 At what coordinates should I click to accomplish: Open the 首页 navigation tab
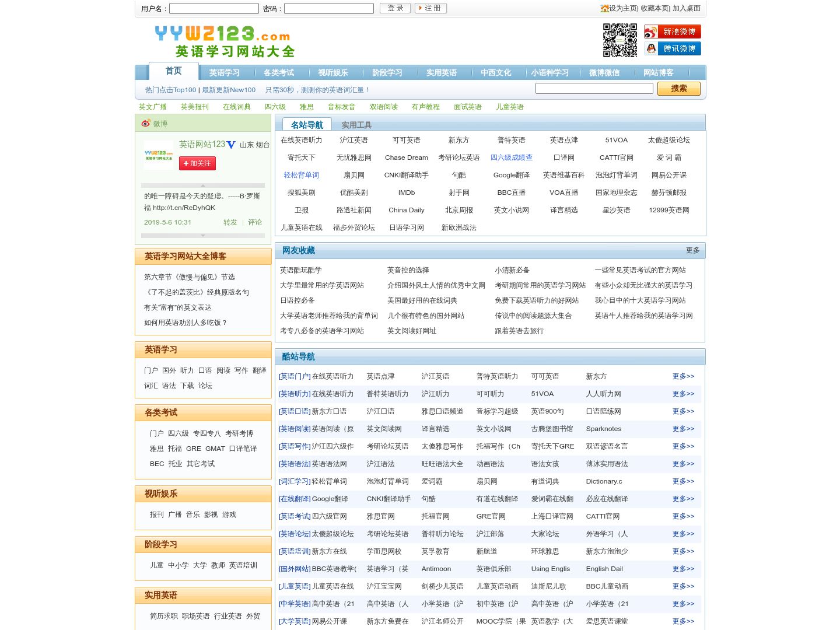coord(174,71)
